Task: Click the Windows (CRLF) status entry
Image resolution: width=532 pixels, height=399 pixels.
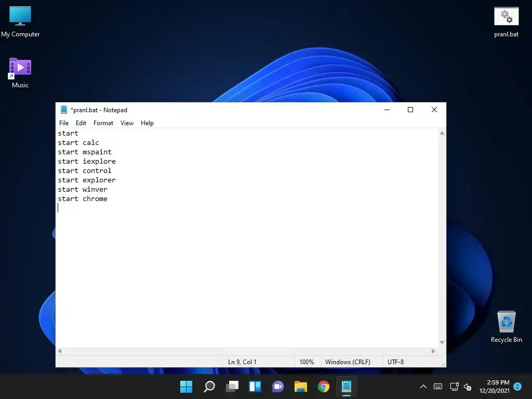Action: 348,362
